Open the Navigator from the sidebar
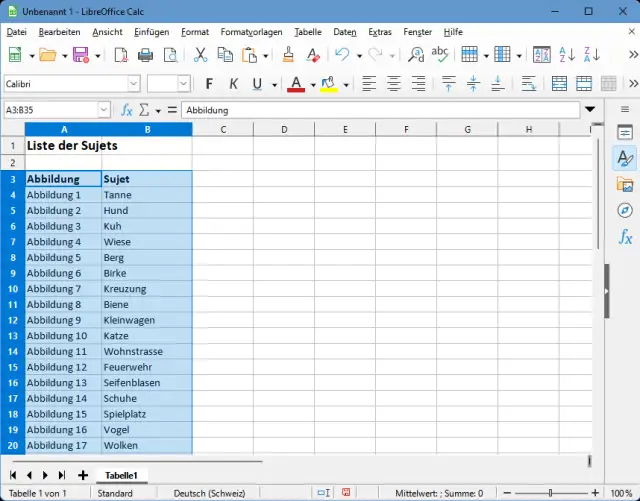Image resolution: width=640 pixels, height=501 pixels. (625, 210)
